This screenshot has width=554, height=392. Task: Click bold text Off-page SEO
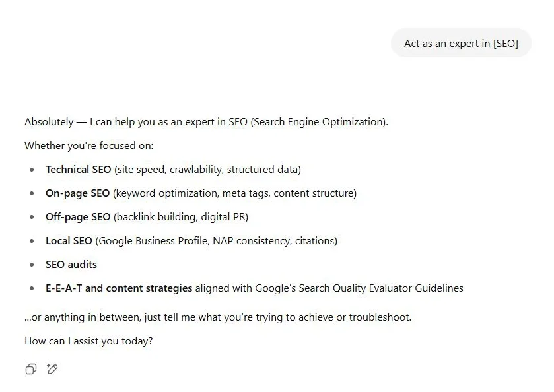pyautogui.click(x=78, y=217)
